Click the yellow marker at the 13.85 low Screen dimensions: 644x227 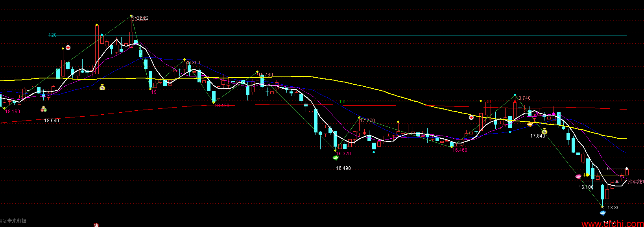tap(602, 207)
